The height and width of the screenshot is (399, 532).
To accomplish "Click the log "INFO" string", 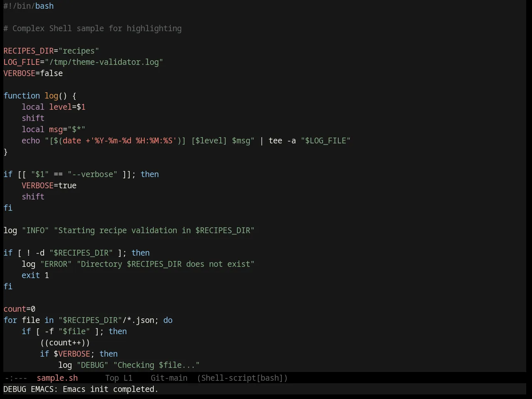I will [35, 230].
